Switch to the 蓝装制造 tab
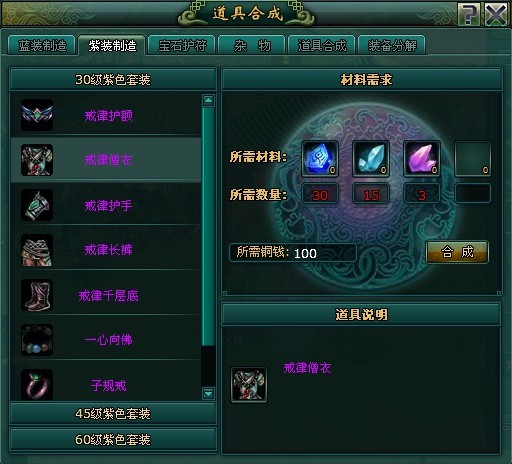Screen dimensions: 512x464 42,45
